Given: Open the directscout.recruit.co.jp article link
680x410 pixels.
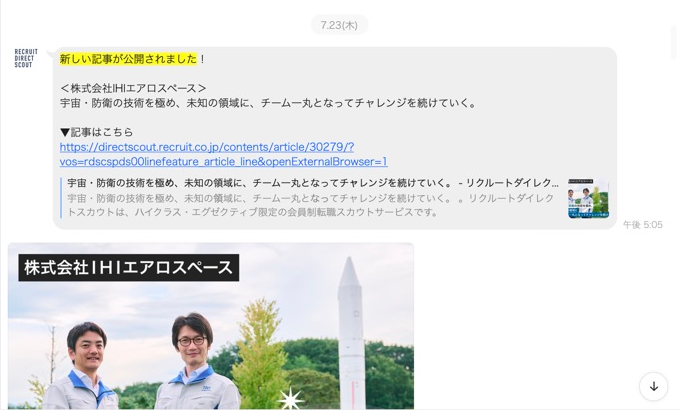Looking at the screenshot, I should pyautogui.click(x=223, y=154).
